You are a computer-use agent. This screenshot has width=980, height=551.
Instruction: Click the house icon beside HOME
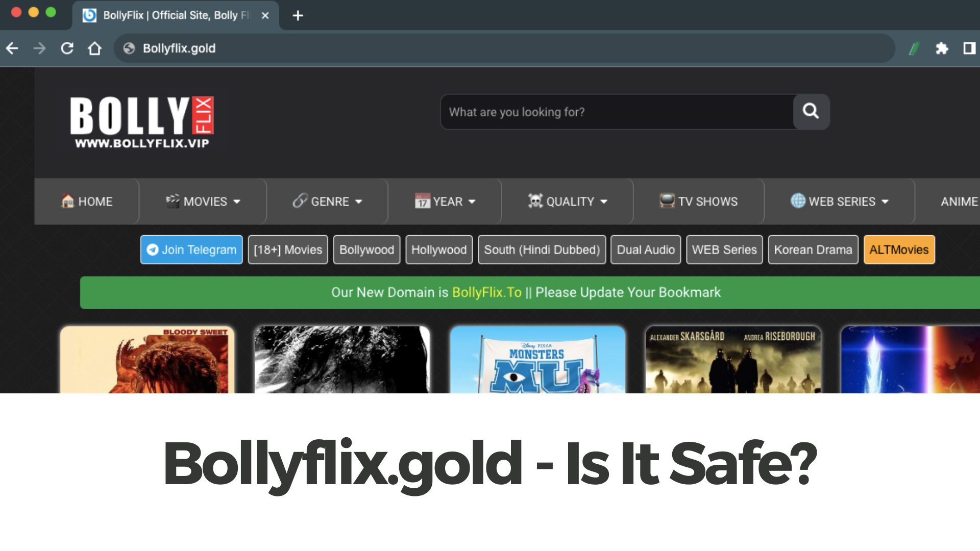pos(67,201)
